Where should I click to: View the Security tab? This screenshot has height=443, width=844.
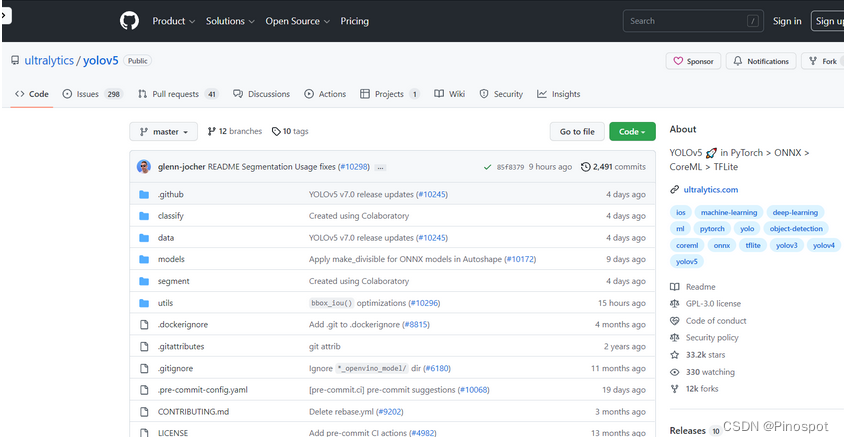coord(501,94)
